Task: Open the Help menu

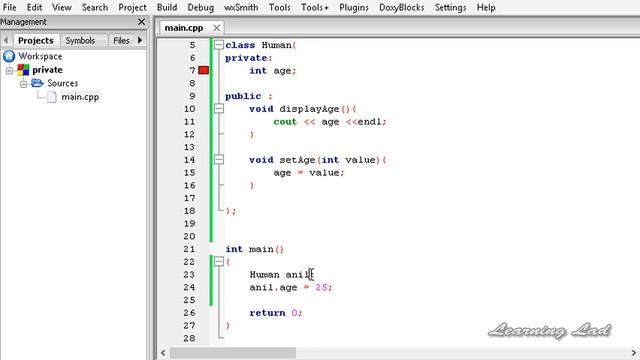Action: [x=486, y=7]
